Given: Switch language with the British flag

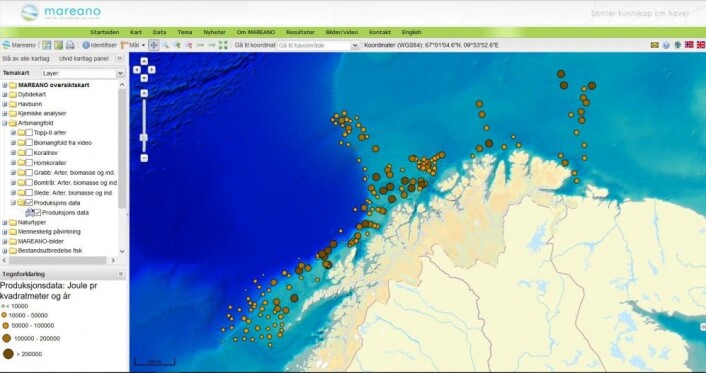Looking at the screenshot, I should pyautogui.click(x=701, y=45).
